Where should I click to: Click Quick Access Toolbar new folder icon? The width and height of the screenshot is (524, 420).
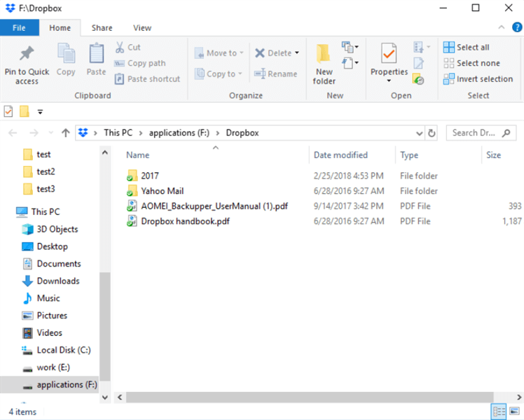point(25,111)
